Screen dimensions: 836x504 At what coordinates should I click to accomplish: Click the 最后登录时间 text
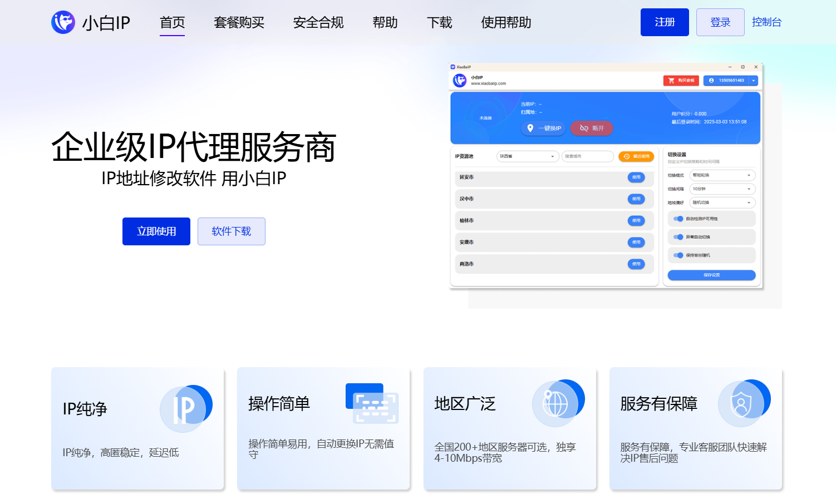click(709, 122)
